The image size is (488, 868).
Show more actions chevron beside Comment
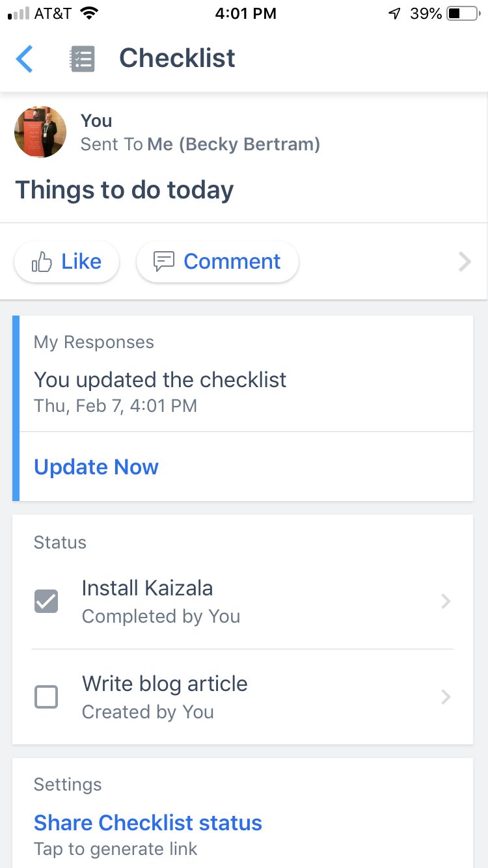pos(464,262)
